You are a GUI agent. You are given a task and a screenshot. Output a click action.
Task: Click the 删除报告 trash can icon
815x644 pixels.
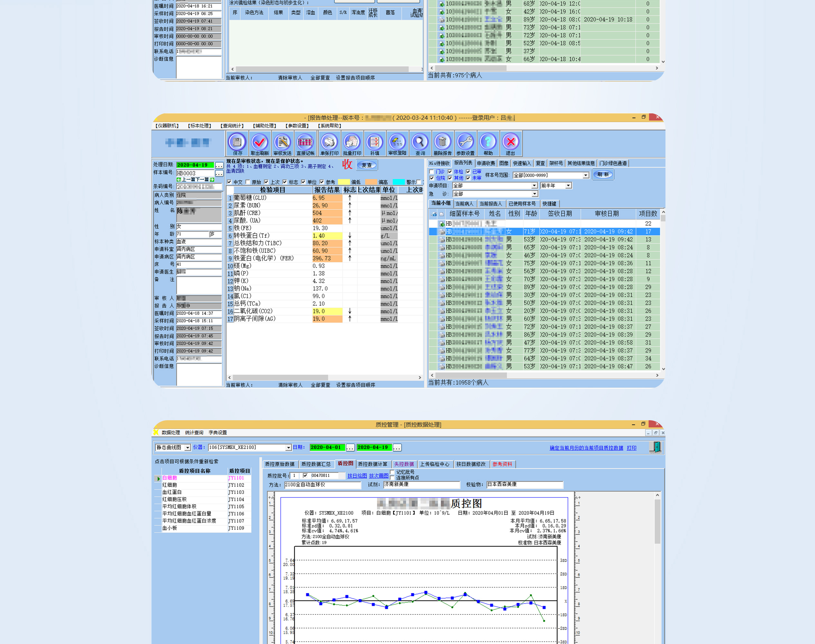(442, 143)
